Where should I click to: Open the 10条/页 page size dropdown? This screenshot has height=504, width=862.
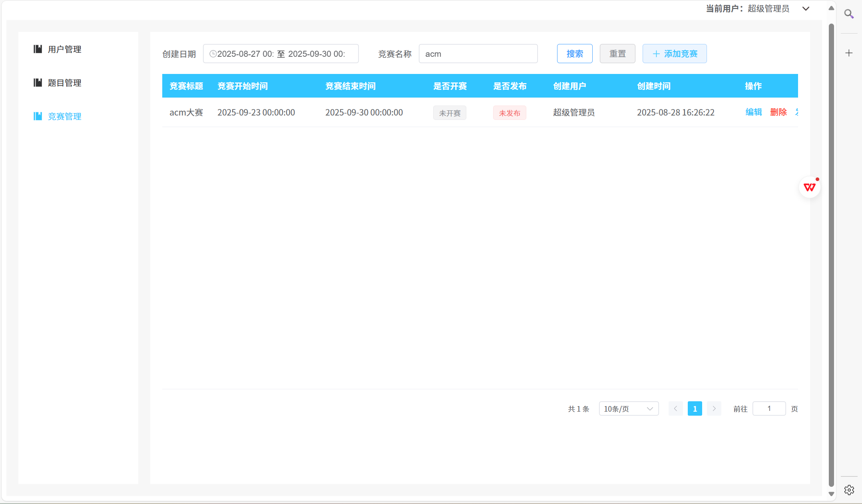(628, 409)
